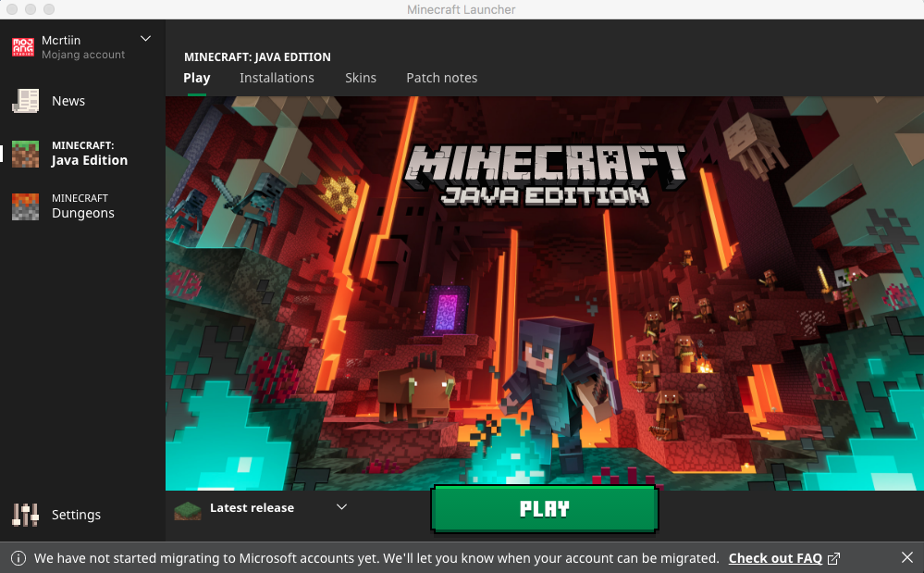Click the Mojang Studios account logo

pos(24,47)
